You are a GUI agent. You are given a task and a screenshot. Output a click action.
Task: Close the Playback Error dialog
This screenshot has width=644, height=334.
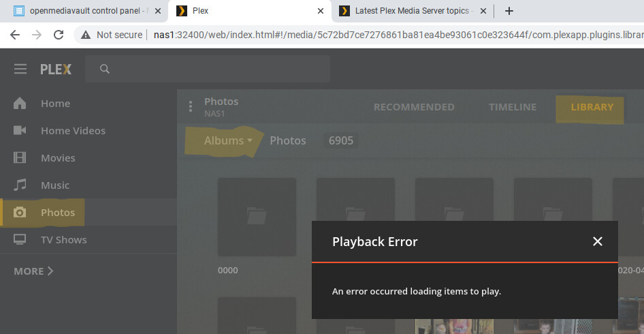coord(598,241)
